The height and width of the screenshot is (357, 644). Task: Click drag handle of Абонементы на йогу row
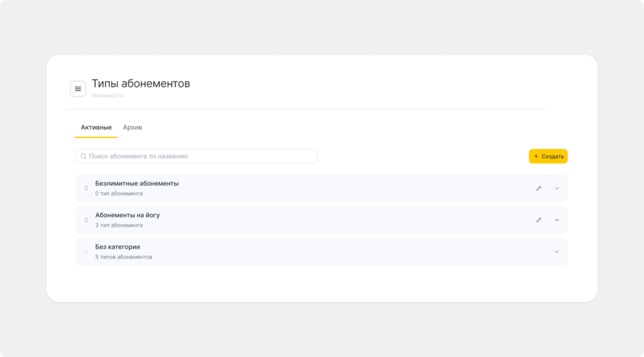tap(86, 220)
